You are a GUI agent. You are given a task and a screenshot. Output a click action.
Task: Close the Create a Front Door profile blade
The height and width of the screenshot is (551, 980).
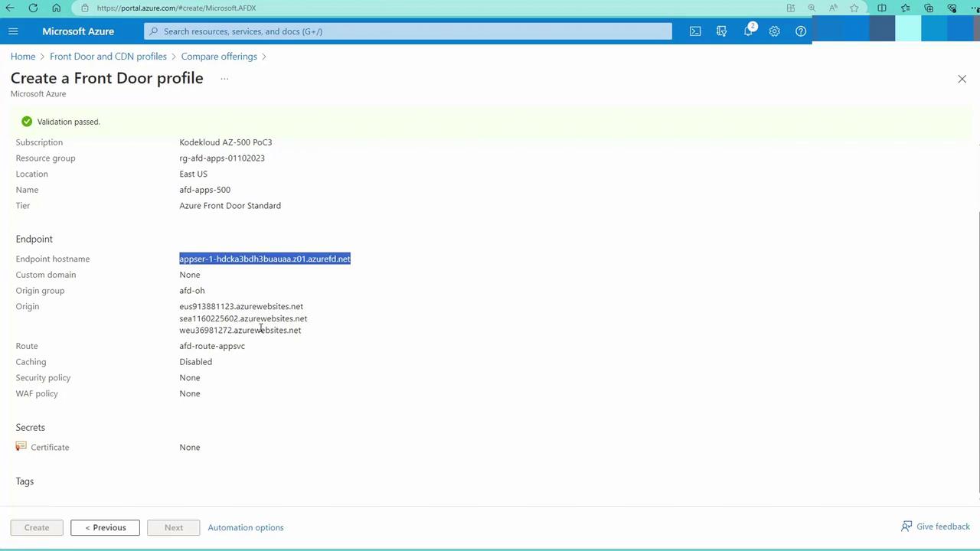tap(962, 79)
